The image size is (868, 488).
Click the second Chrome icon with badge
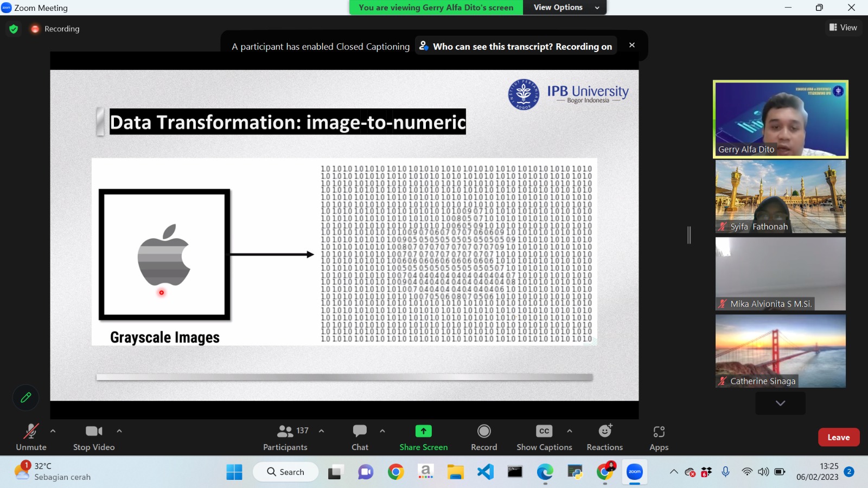click(605, 472)
